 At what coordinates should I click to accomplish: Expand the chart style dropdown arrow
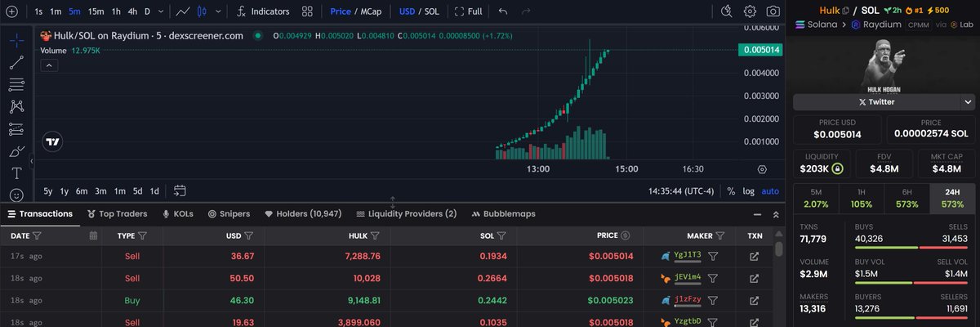(217, 11)
